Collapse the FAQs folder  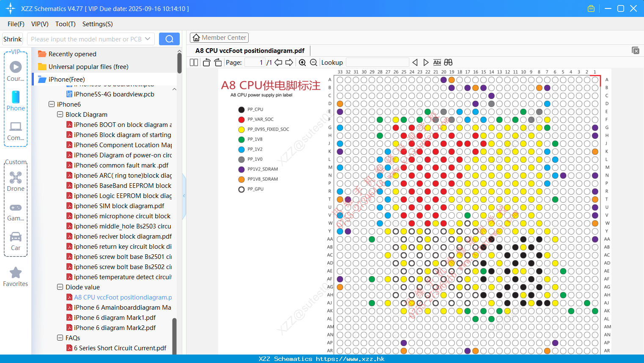(60, 338)
